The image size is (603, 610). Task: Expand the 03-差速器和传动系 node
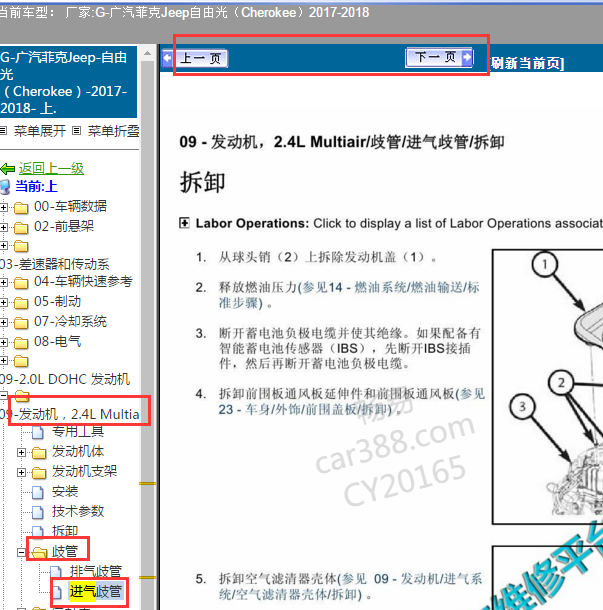pyautogui.click(x=4, y=246)
